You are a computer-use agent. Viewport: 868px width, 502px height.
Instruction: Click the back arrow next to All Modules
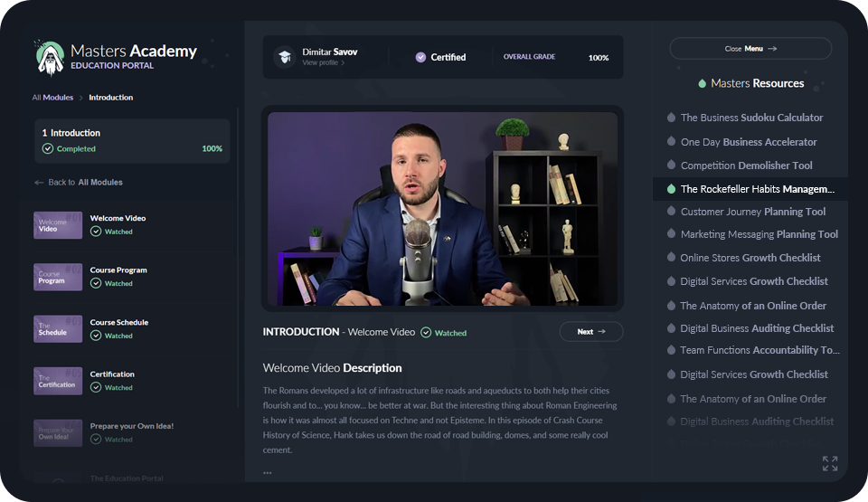point(39,183)
